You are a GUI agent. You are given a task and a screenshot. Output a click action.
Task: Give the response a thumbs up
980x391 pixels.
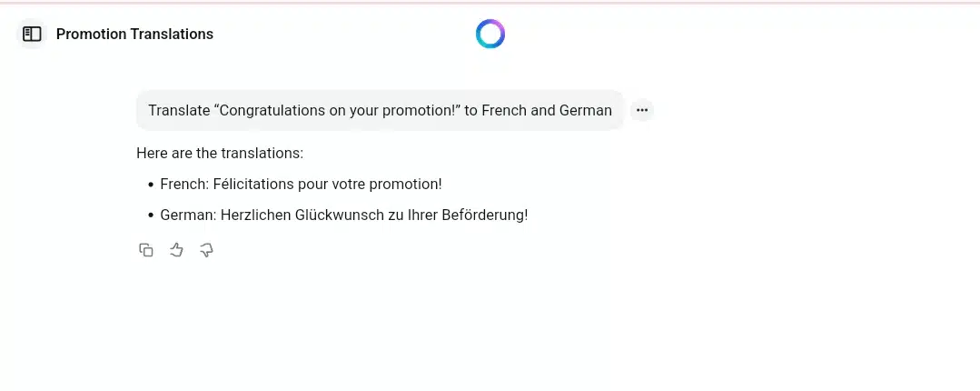click(x=176, y=250)
